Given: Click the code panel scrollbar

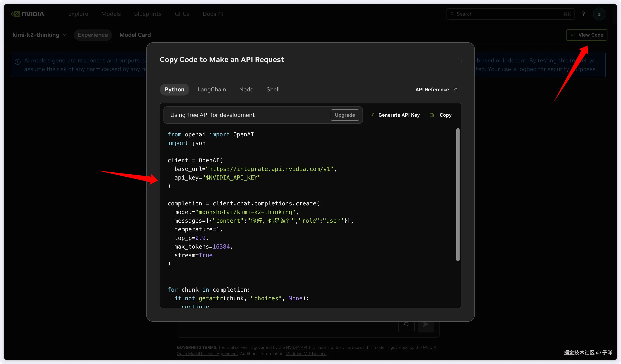Looking at the screenshot, I should tap(458, 195).
